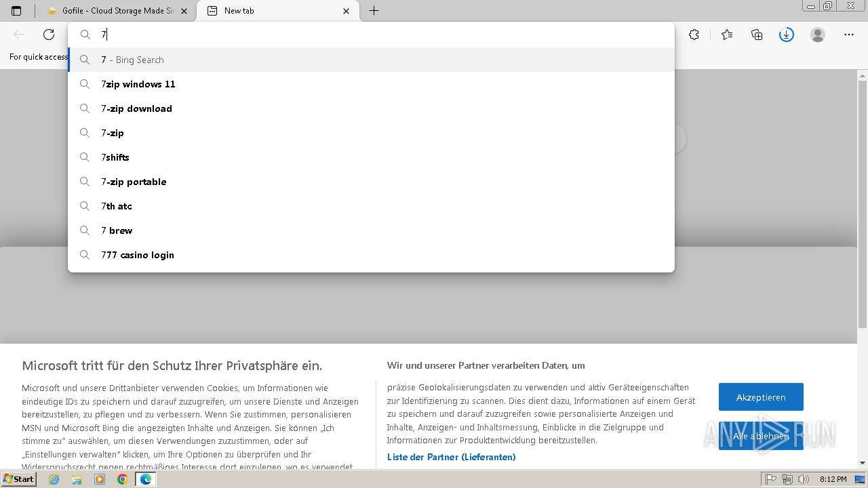Open Collections icon in toolbar
This screenshot has height=488, width=868.
pos(757,35)
